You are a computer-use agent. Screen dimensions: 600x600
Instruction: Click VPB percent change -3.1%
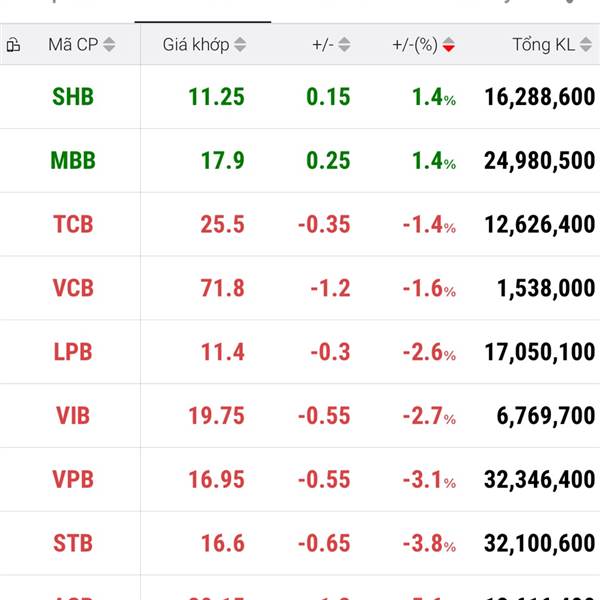pyautogui.click(x=429, y=479)
